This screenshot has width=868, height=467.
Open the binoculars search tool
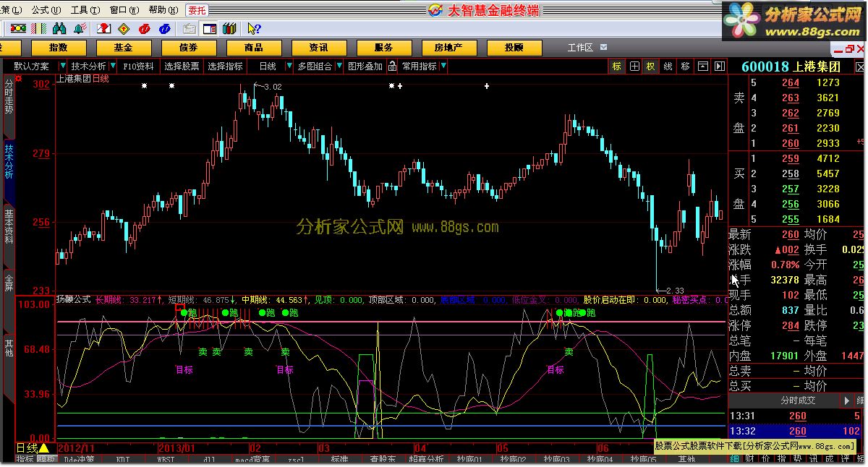[x=59, y=28]
